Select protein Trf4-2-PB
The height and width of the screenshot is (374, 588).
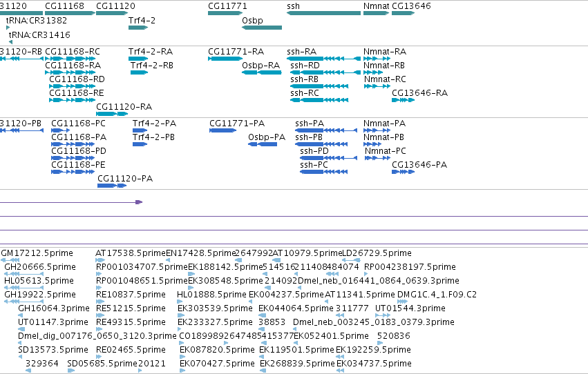click(x=154, y=137)
